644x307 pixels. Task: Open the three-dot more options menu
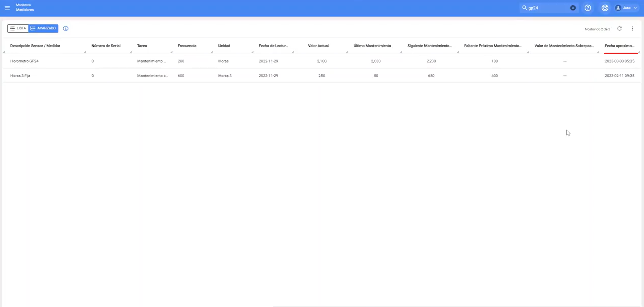[x=632, y=29]
